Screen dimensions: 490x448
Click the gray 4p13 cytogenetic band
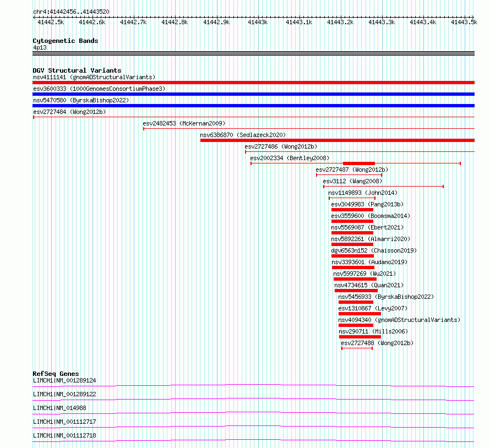coord(253,53)
